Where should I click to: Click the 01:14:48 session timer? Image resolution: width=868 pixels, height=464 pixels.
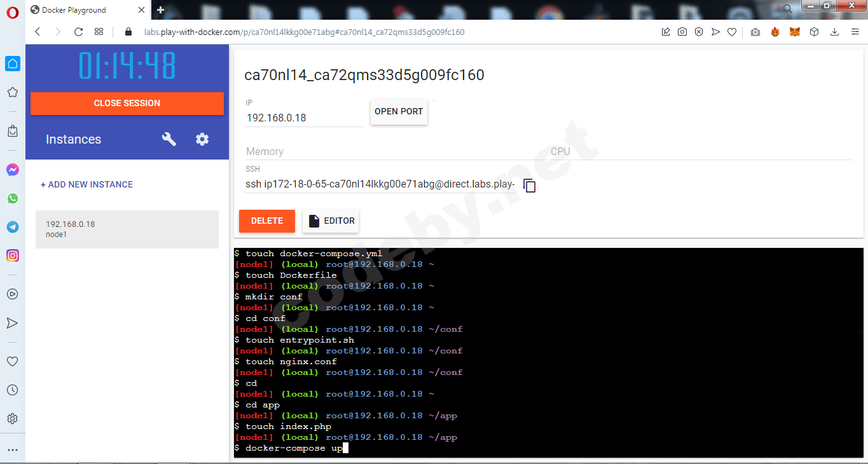pos(127,65)
